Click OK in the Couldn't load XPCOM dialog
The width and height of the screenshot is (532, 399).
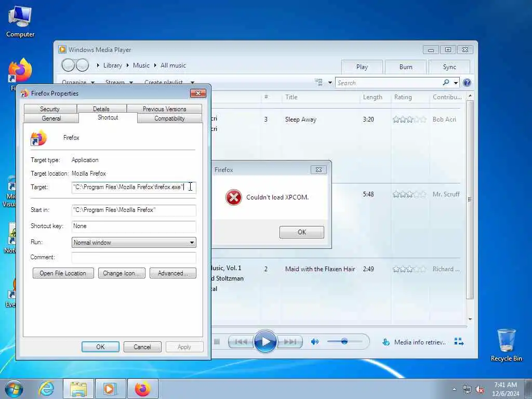pyautogui.click(x=302, y=232)
